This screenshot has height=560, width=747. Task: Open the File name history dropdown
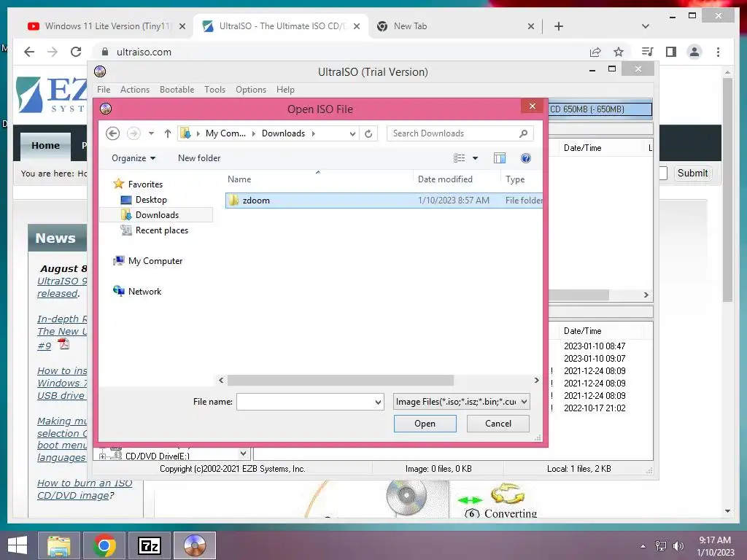[378, 402]
